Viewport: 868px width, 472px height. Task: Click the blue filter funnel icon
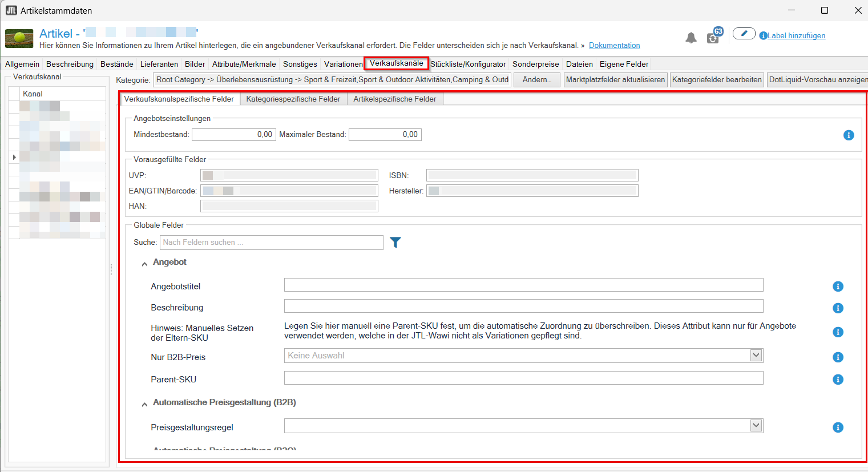pyautogui.click(x=395, y=243)
